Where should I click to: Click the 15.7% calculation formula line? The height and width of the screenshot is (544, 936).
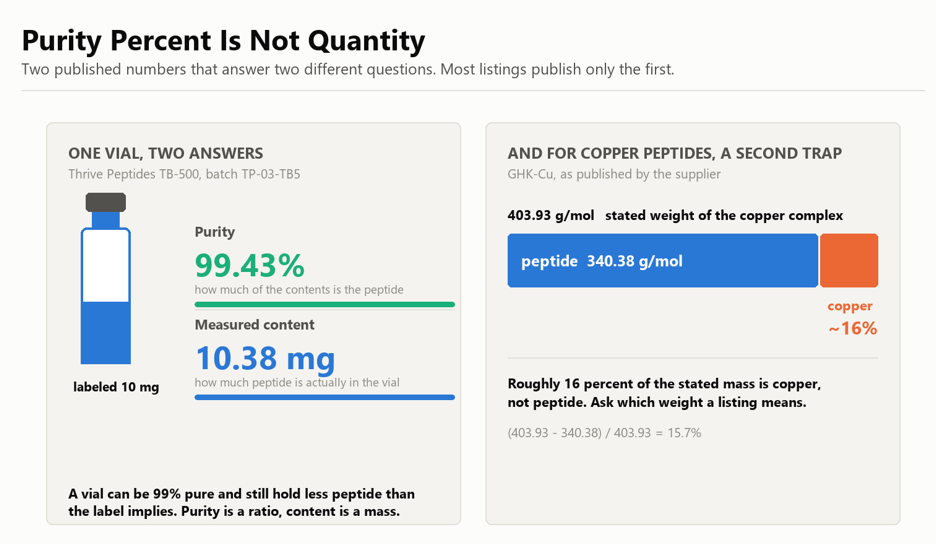pyautogui.click(x=604, y=433)
